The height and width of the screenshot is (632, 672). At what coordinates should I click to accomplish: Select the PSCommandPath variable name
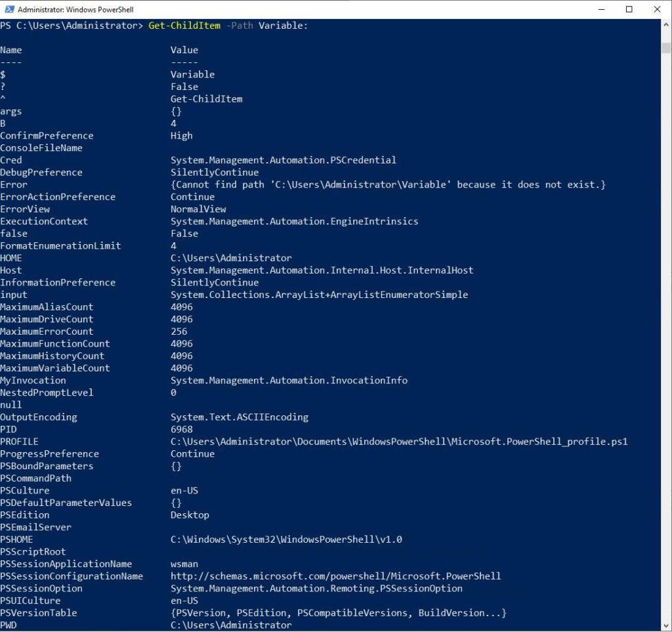36,478
